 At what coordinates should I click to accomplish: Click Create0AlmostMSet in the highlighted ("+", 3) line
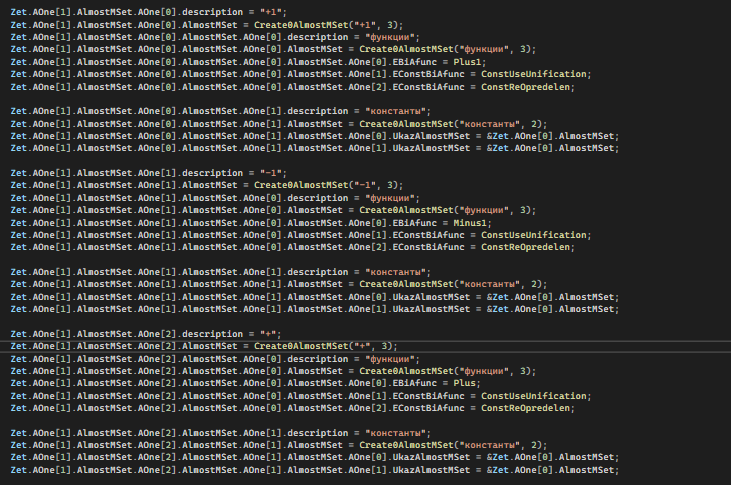(x=301, y=346)
